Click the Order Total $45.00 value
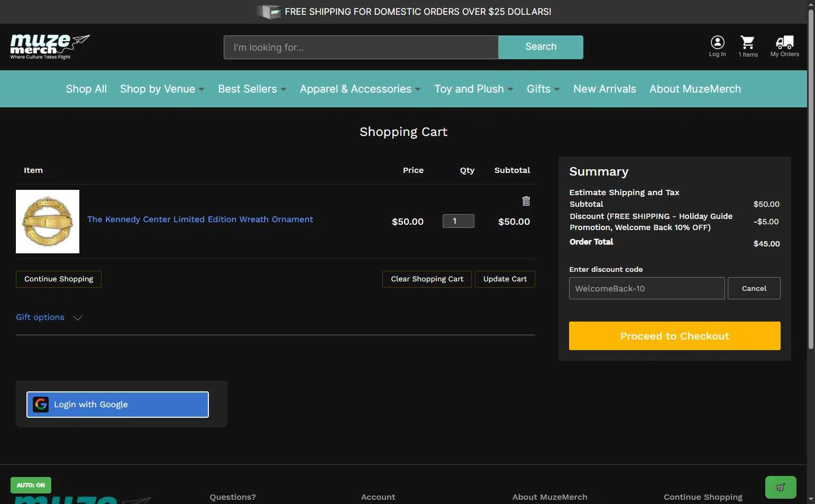Screen dimensions: 815x504 (x=766, y=244)
